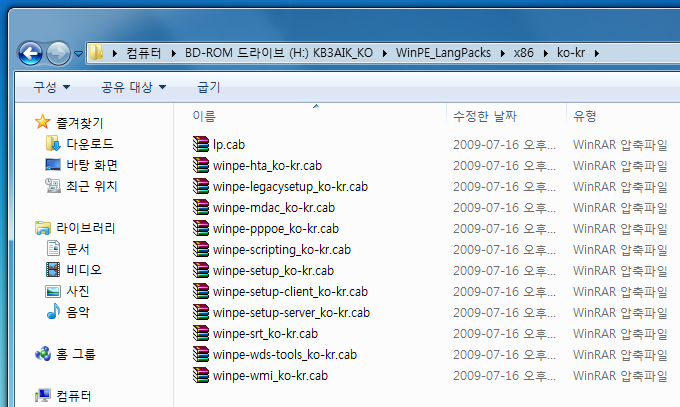Open the 구성 toolbar menu
Screen dimensions: 680x407
click(x=52, y=87)
